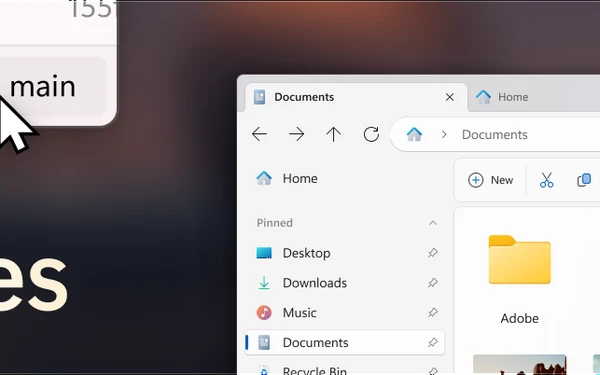Viewport: 600px width, 375px height.
Task: Unpin Documents using its pin icon
Action: (x=433, y=342)
